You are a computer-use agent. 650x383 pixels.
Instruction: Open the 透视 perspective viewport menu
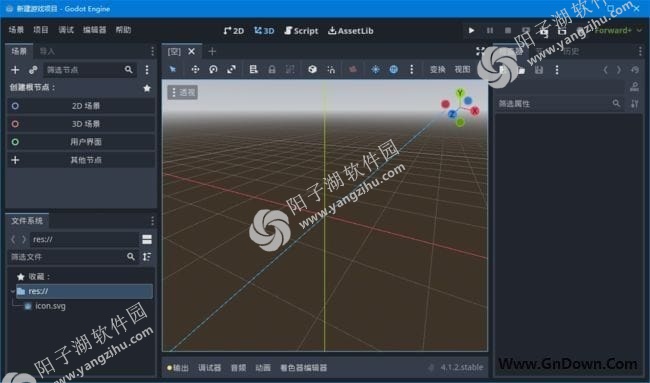(x=182, y=92)
